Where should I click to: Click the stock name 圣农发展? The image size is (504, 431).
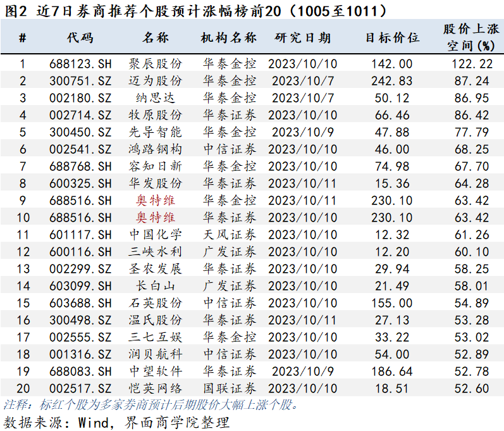156,268
